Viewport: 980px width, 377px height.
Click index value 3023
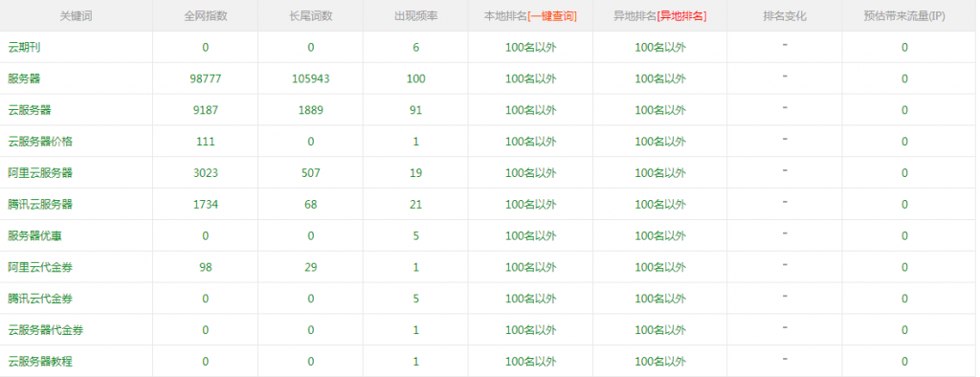[x=206, y=172]
